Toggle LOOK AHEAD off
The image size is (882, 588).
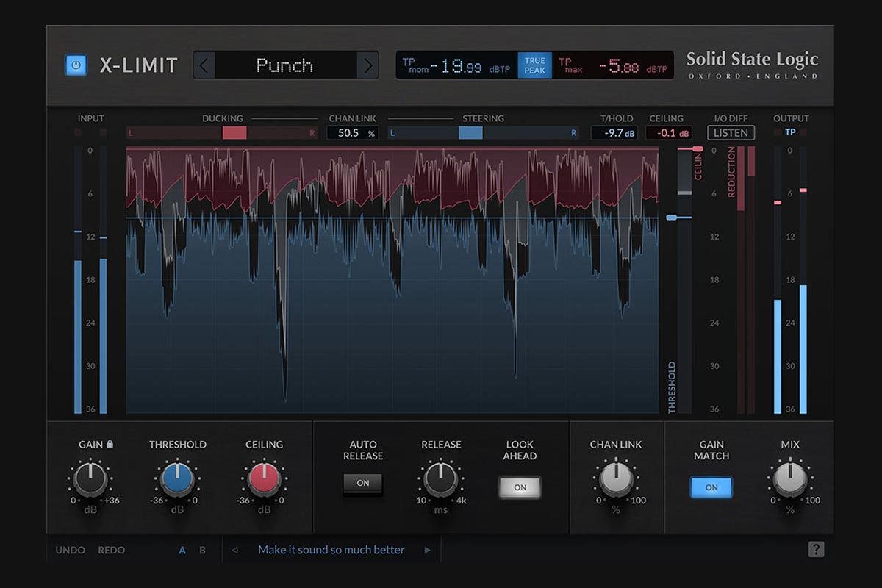(x=520, y=487)
